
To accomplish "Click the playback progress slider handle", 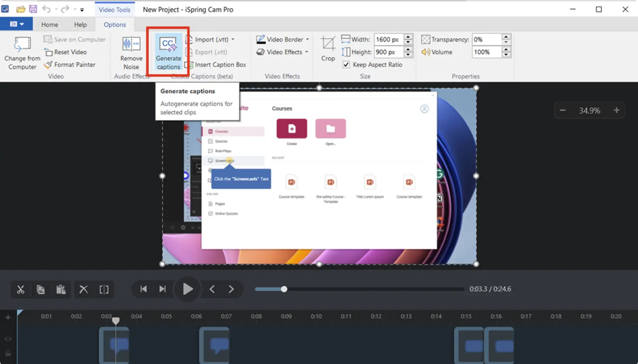I will (x=284, y=289).
